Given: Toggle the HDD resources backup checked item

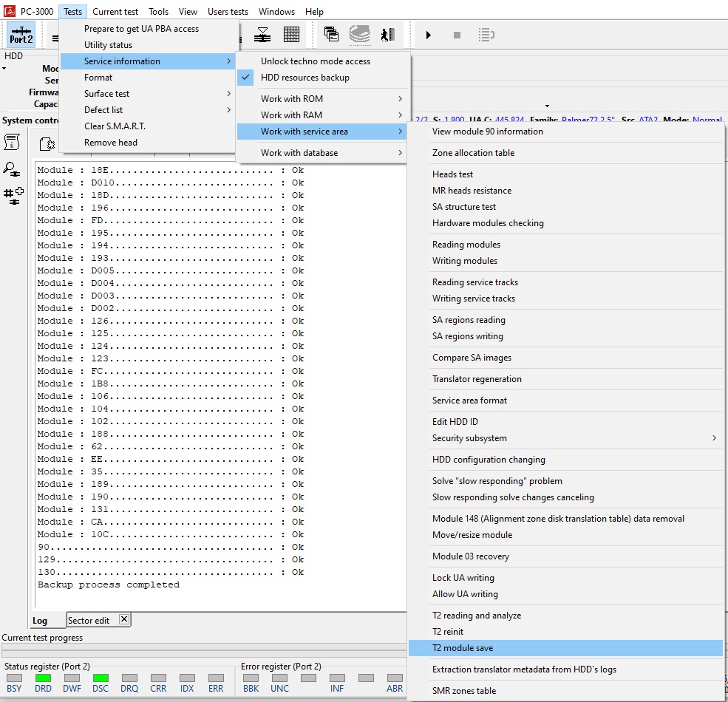Looking at the screenshot, I should [305, 78].
